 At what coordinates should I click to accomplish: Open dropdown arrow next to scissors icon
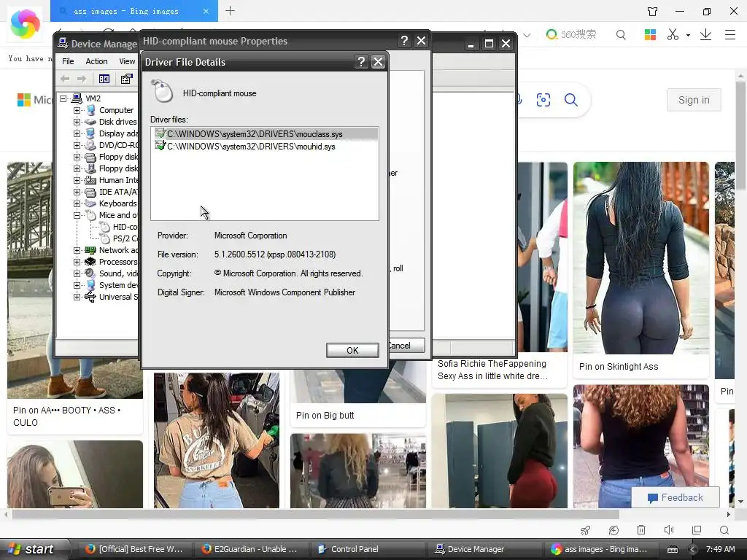(x=688, y=35)
